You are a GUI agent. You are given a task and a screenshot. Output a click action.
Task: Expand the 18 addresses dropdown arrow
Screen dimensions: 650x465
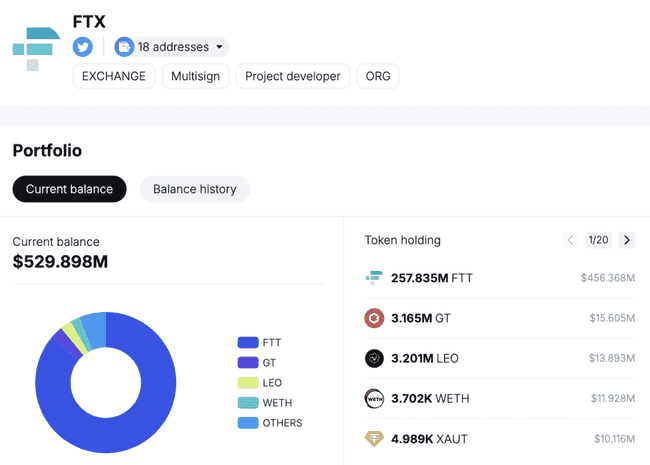[x=219, y=47]
